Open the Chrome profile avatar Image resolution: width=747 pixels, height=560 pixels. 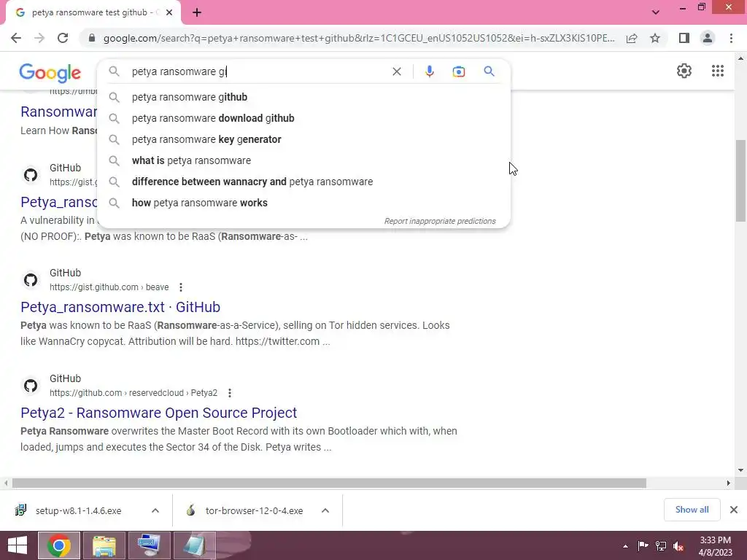708,38
